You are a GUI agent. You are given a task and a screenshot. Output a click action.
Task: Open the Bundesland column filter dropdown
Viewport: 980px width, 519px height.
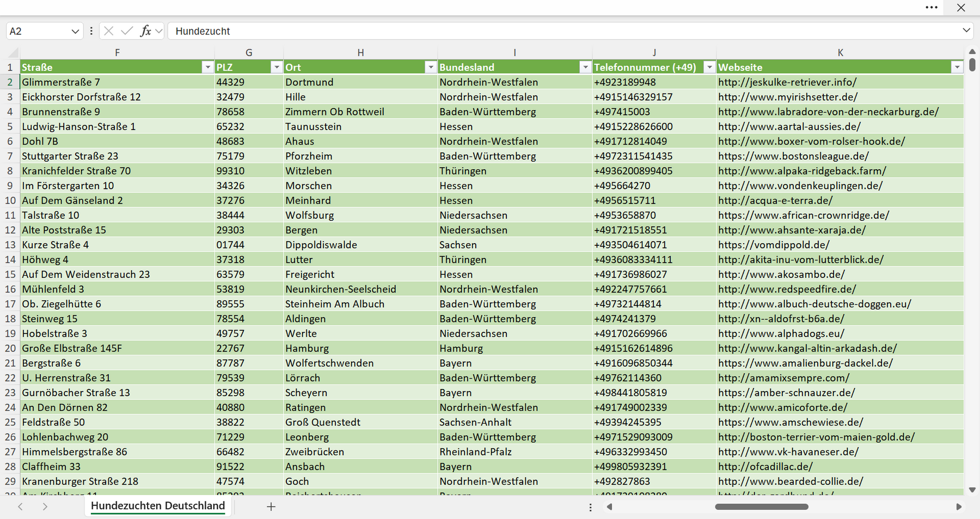coord(585,67)
